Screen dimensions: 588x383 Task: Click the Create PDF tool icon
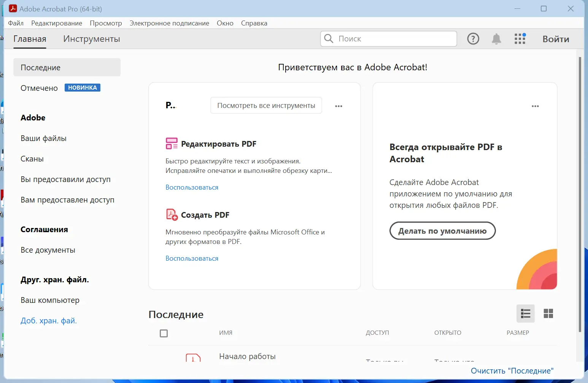172,215
